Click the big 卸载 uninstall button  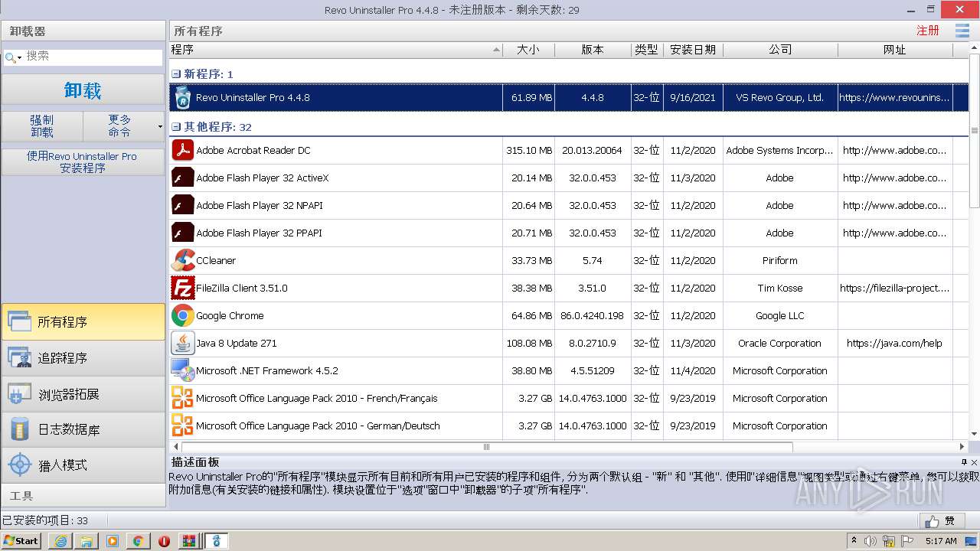click(83, 90)
